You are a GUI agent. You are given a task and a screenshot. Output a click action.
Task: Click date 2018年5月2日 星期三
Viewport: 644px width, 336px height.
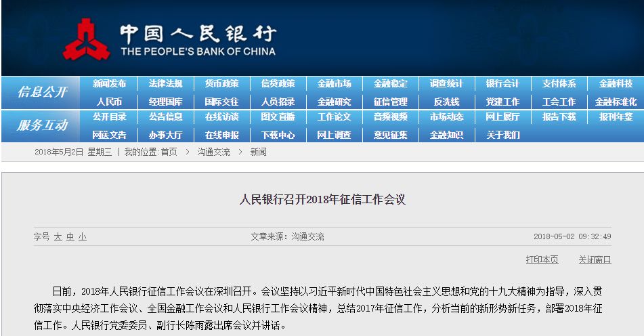(x=73, y=152)
